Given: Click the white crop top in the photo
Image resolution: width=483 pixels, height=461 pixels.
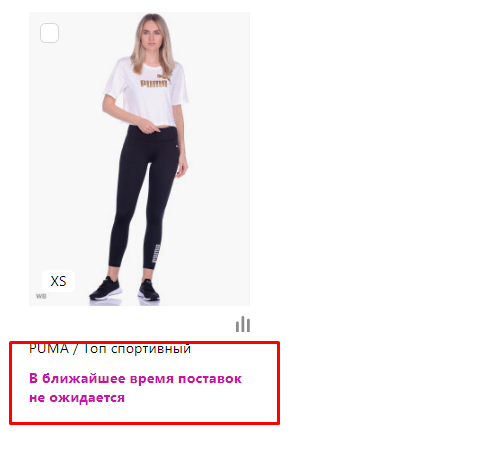Looking at the screenshot, I should (x=145, y=93).
